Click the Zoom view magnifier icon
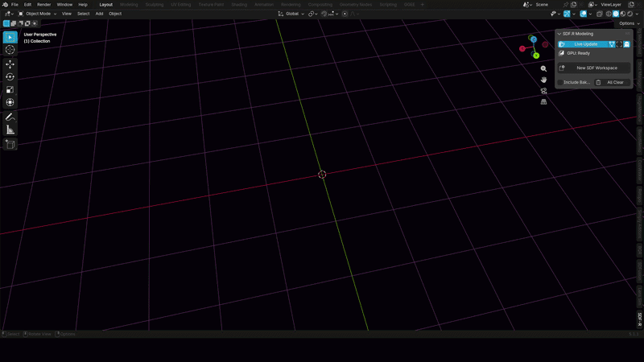Screen dimensions: 644x362 click(543, 69)
